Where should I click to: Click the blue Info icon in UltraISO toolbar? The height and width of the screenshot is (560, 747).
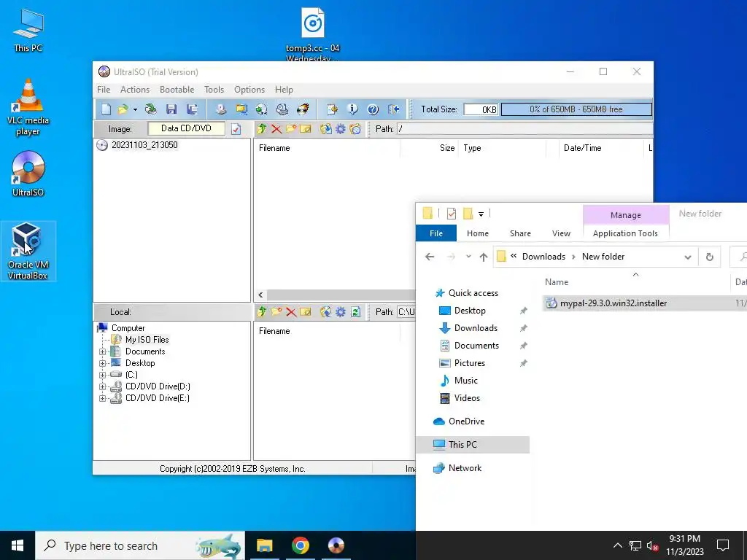coord(352,109)
